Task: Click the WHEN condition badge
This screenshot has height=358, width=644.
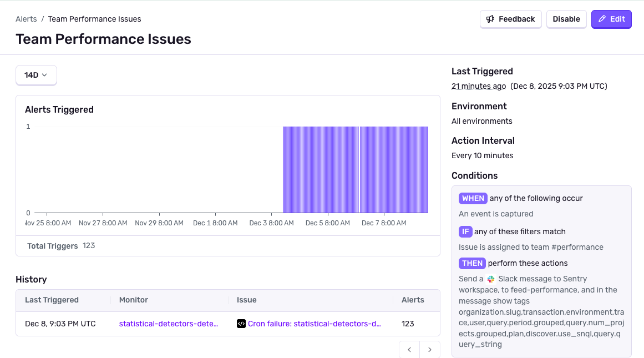Action: coord(473,198)
